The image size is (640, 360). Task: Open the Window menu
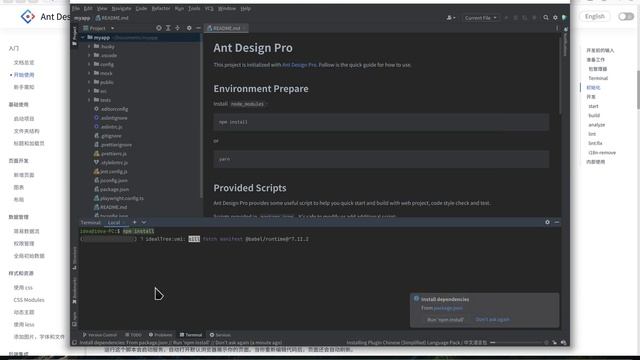pos(227,8)
